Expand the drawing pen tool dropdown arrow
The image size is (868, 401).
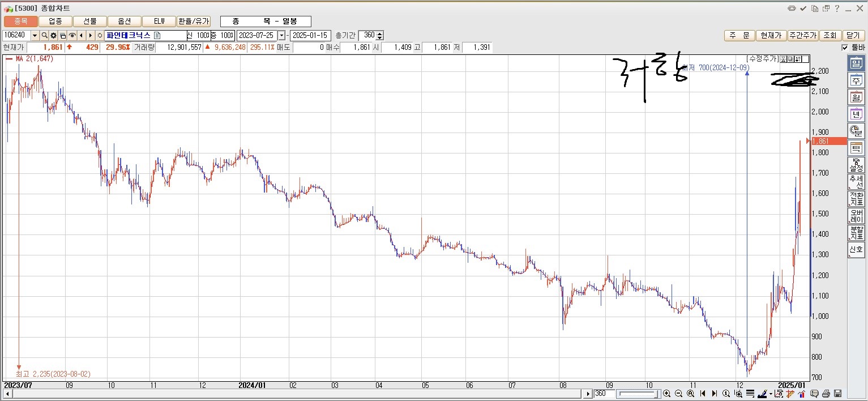point(771,394)
